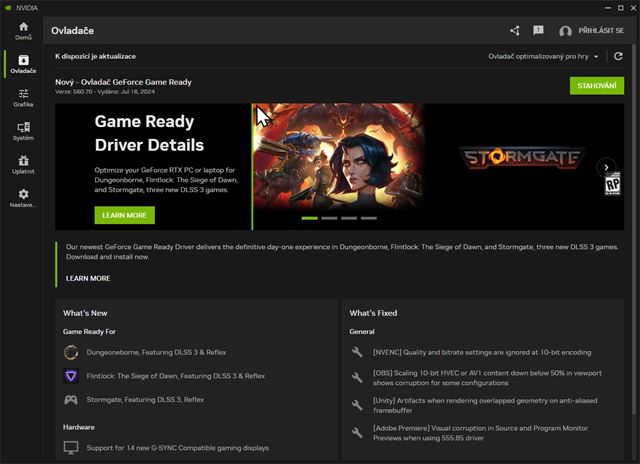Image resolution: width=640 pixels, height=464 pixels.
Task: Click the 'Hardware' subheading
Action: pos(78,427)
